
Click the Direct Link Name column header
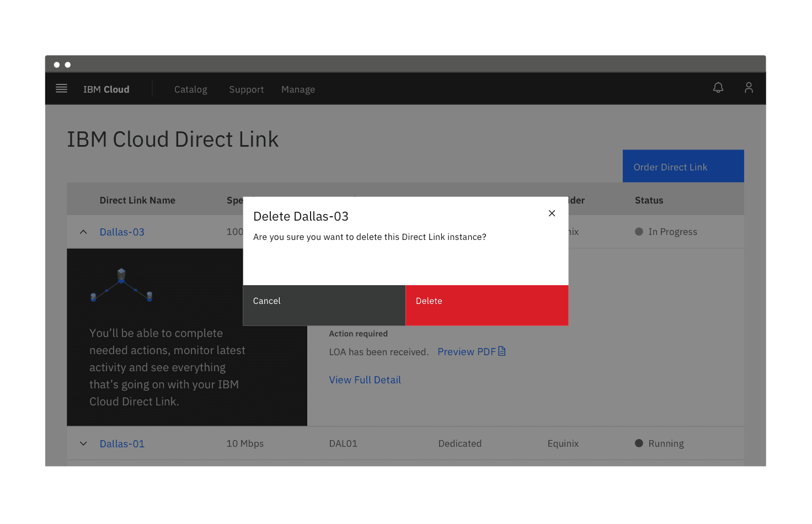(x=137, y=200)
